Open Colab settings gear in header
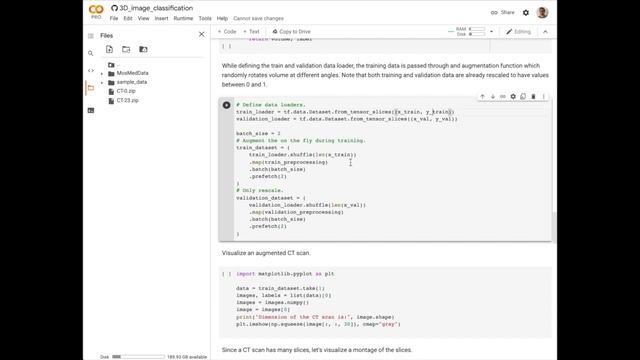This screenshot has width=640, height=360. 526,13
